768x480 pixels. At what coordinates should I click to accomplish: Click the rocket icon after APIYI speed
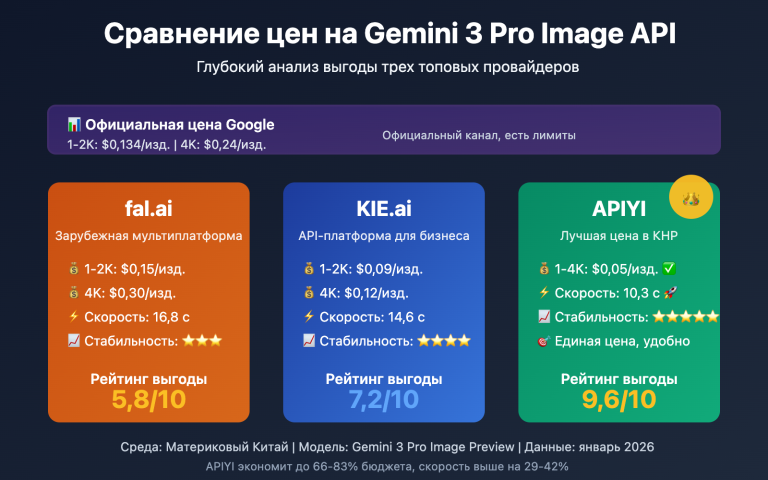pos(670,292)
